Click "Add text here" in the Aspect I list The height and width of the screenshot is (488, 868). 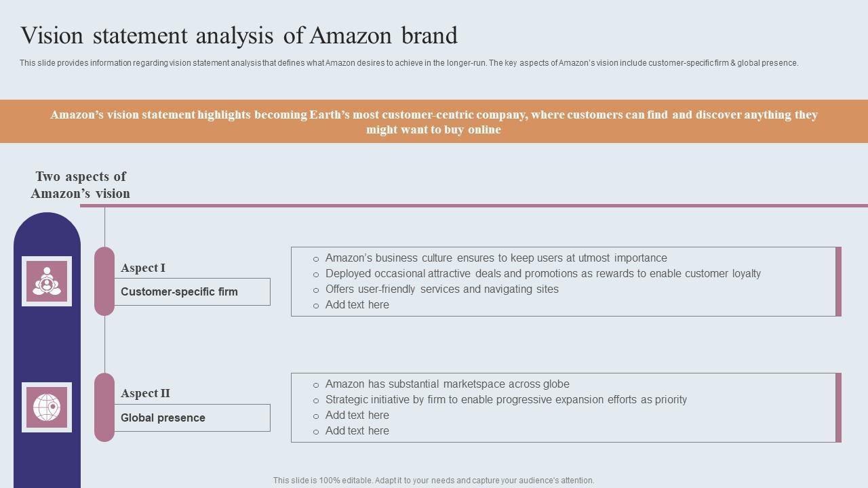(x=357, y=305)
